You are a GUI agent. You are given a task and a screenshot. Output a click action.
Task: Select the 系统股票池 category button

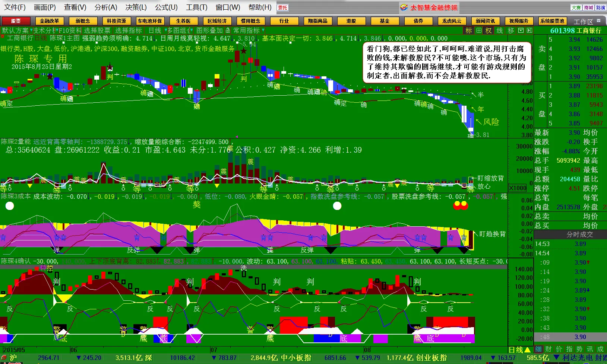pos(552,21)
